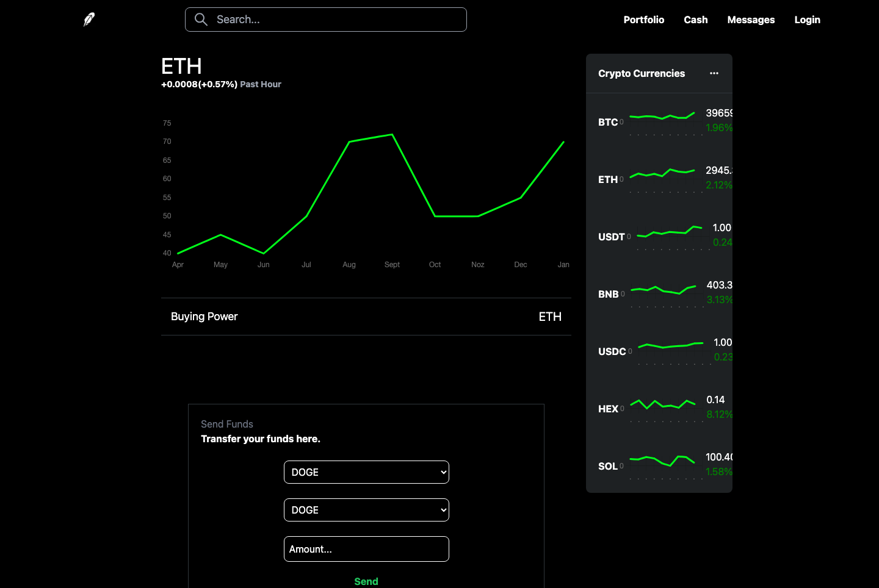Open the Cash page
Image resolution: width=879 pixels, height=588 pixels.
tap(695, 19)
